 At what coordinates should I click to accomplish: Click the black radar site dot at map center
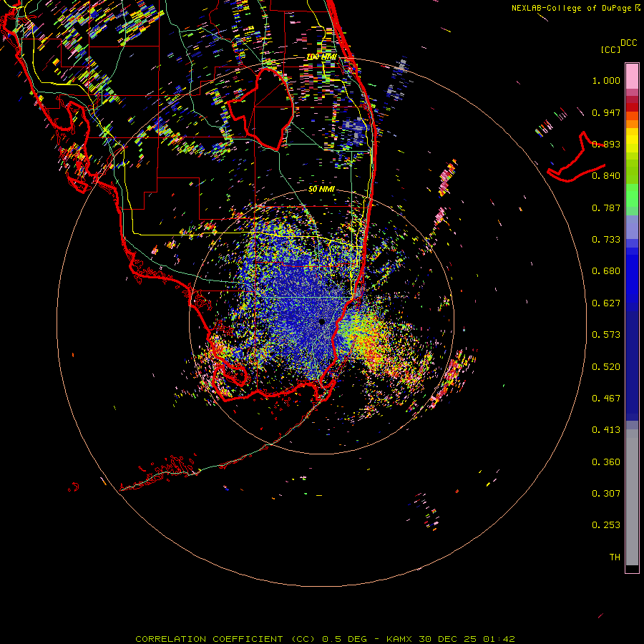click(321, 322)
